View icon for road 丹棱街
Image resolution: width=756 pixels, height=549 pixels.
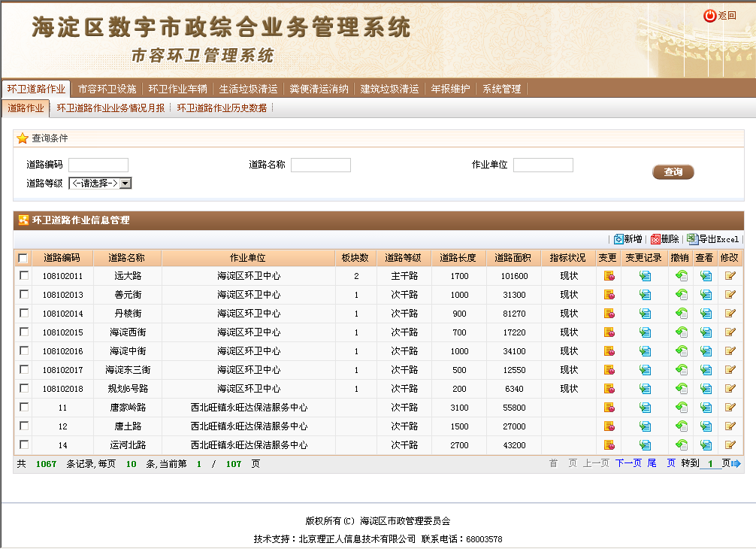click(x=706, y=314)
